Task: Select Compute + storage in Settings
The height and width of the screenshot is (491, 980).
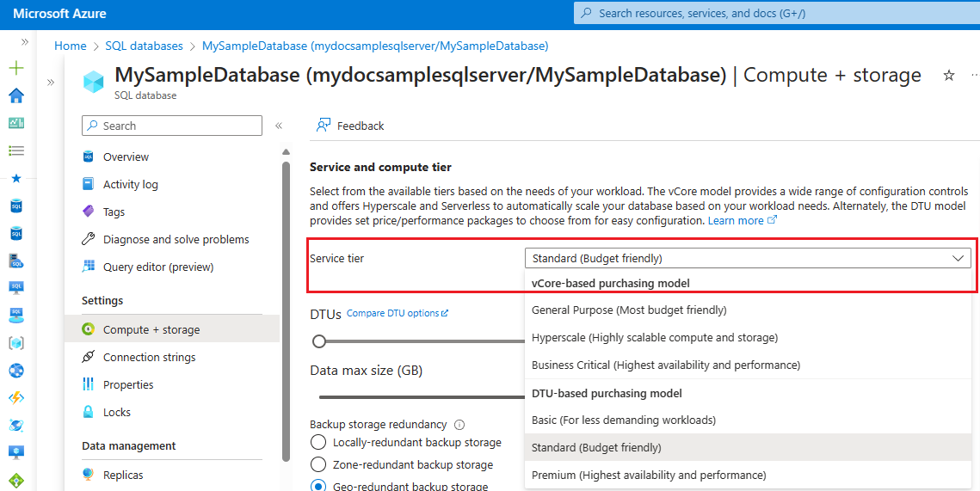Action: tap(172, 329)
